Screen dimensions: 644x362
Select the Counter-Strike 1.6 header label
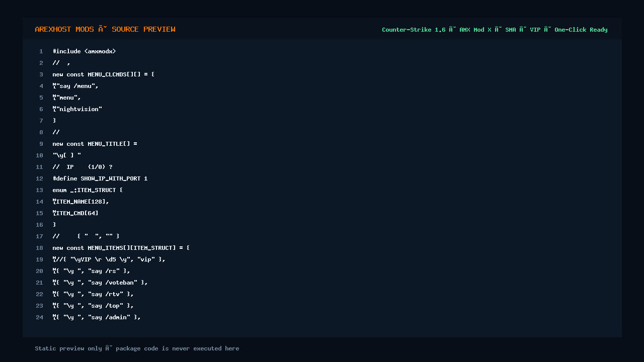[414, 30]
